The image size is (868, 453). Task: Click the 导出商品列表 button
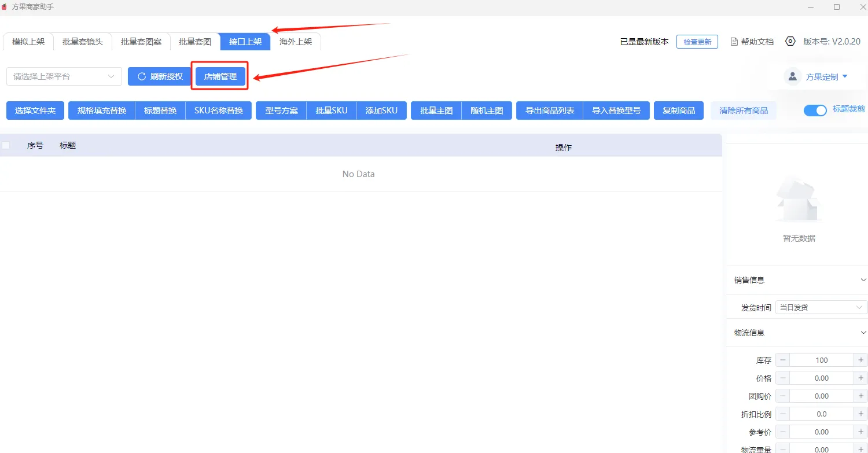(550, 111)
